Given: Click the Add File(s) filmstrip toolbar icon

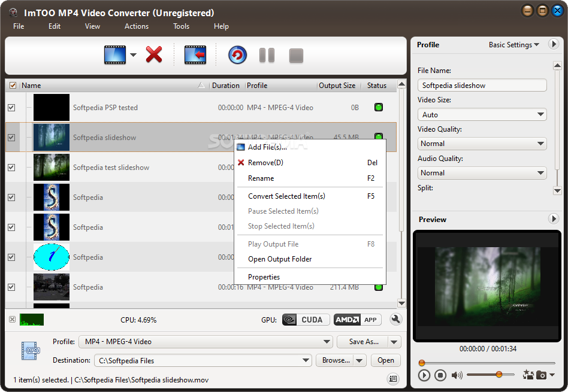Looking at the screenshot, I should pyautogui.click(x=115, y=55).
